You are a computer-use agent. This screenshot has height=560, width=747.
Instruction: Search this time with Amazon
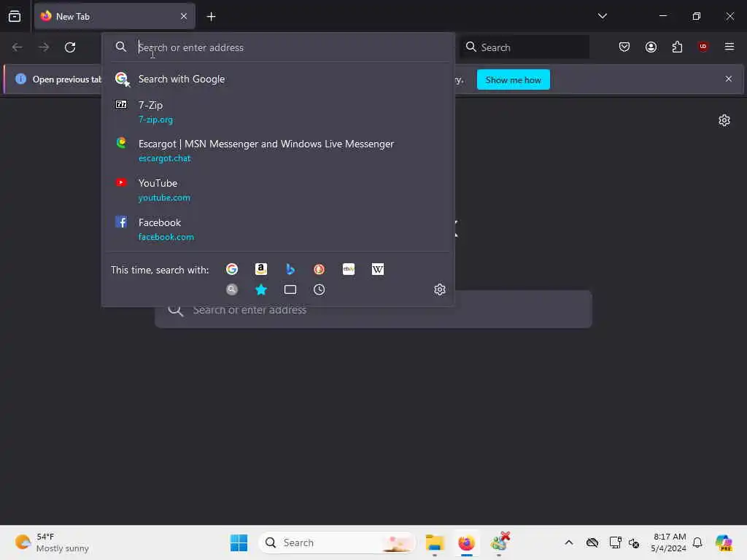pyautogui.click(x=261, y=270)
